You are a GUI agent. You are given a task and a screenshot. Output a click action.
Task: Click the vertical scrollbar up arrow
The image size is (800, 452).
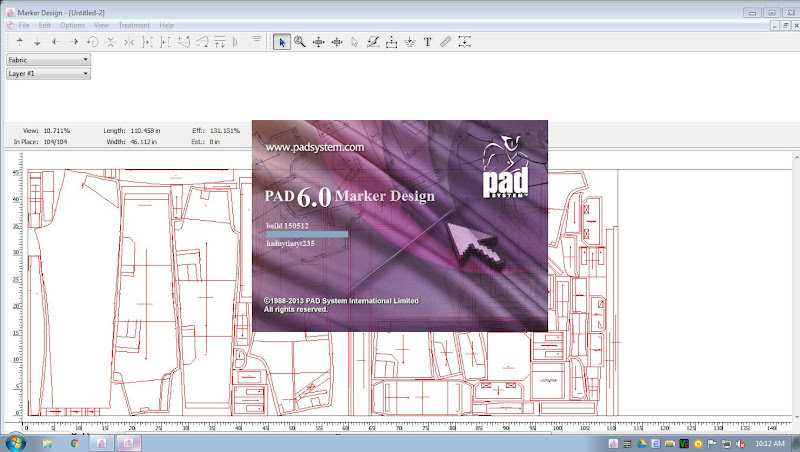[x=796, y=157]
